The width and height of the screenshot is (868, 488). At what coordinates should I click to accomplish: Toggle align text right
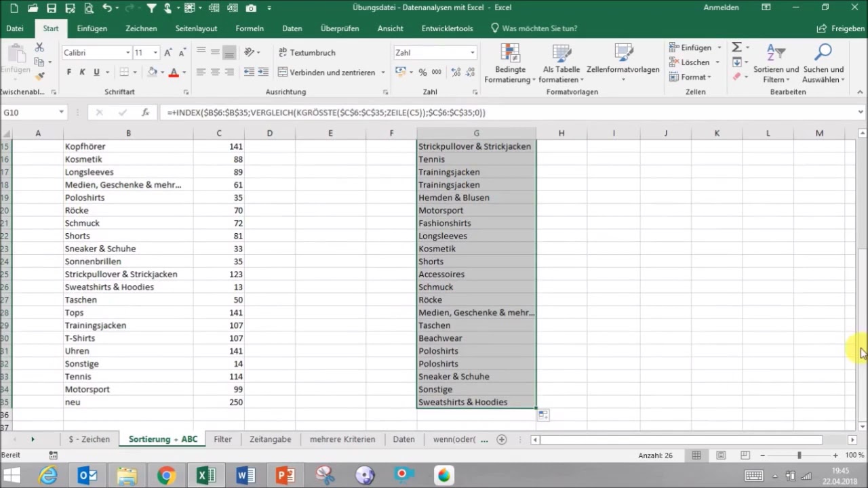[x=229, y=72]
